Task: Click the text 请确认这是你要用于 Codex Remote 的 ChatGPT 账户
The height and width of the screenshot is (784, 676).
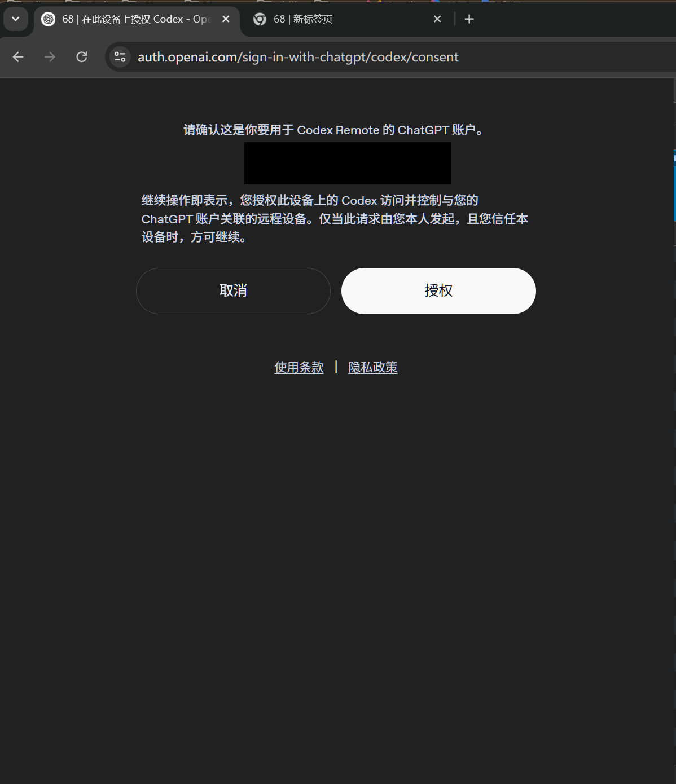Action: 333,130
